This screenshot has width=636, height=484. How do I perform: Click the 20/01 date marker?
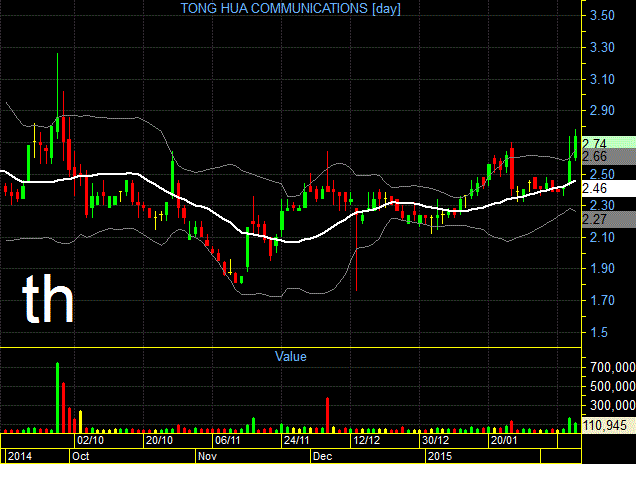click(504, 441)
